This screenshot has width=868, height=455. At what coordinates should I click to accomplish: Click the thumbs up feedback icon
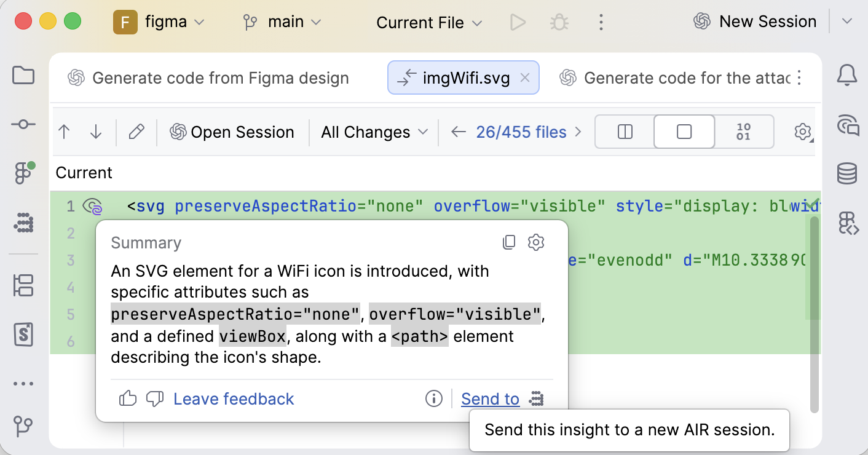tap(128, 399)
